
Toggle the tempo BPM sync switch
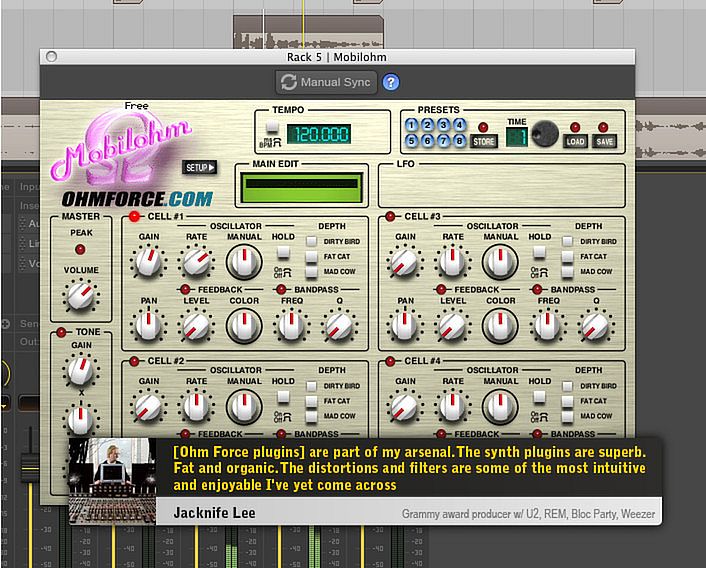click(272, 127)
